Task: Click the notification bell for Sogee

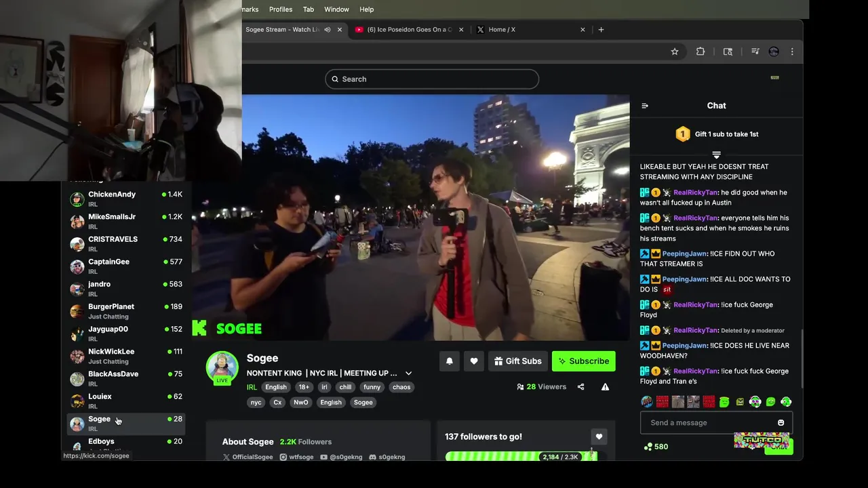Action: pos(449,361)
